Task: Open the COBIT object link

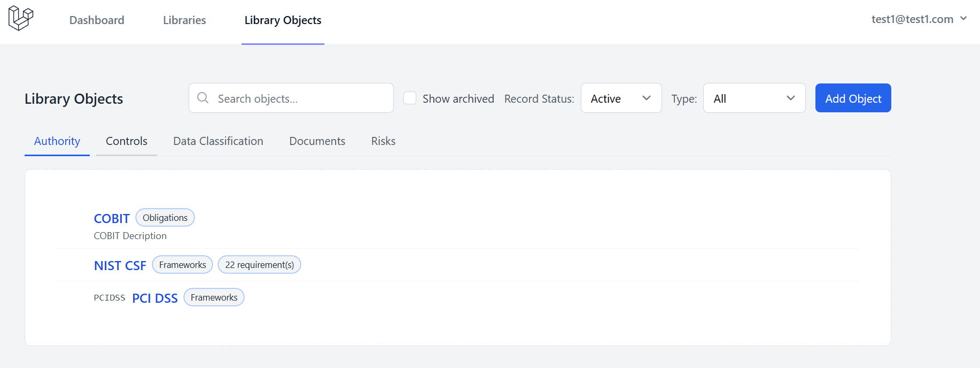Action: pos(112,219)
